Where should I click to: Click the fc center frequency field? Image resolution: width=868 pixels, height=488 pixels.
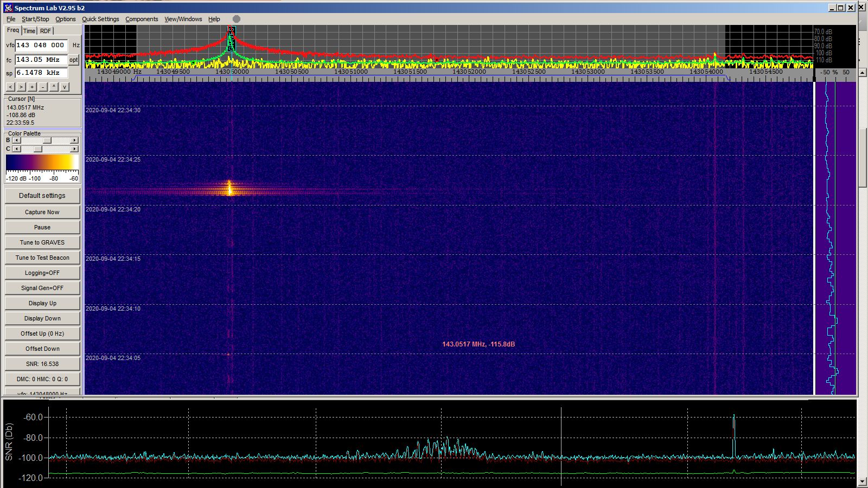coord(41,60)
